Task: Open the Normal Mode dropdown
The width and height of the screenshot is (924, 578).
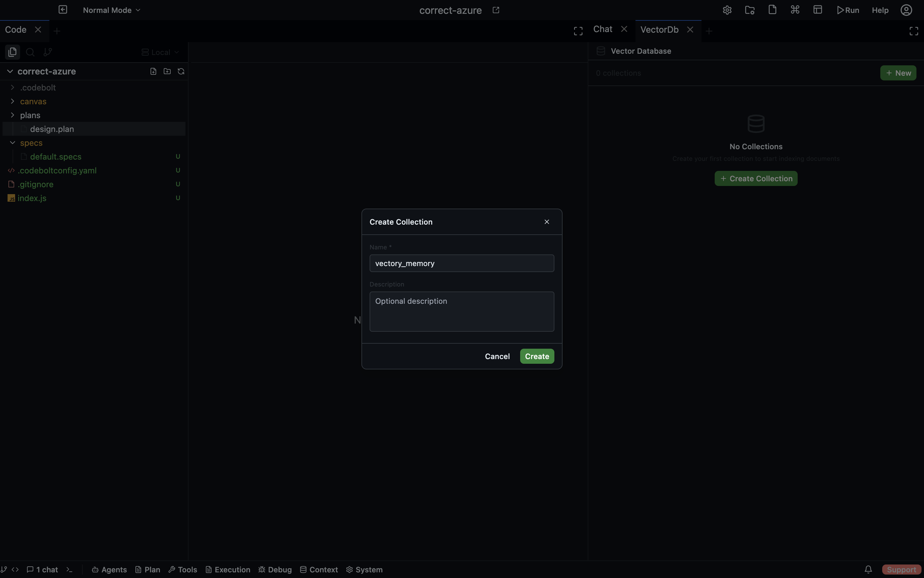Action: [x=111, y=10]
